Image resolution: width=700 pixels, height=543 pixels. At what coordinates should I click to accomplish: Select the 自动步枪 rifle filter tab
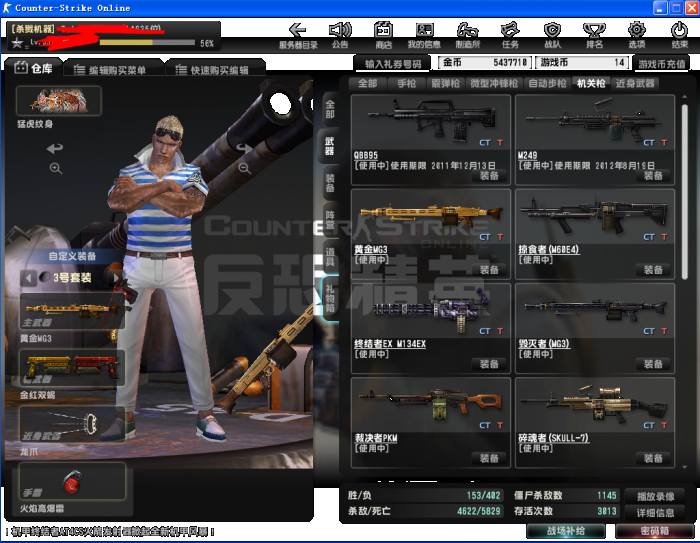point(547,84)
